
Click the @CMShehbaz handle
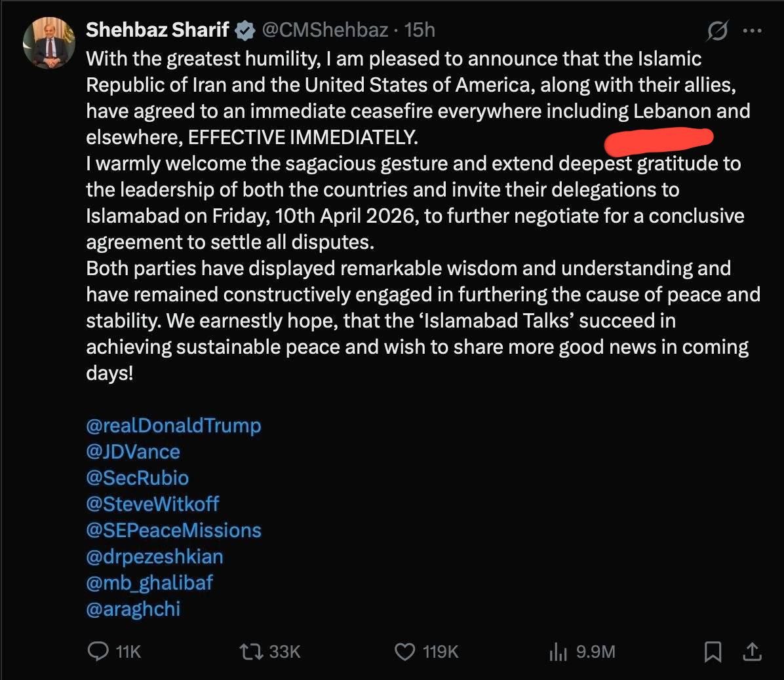(x=325, y=30)
